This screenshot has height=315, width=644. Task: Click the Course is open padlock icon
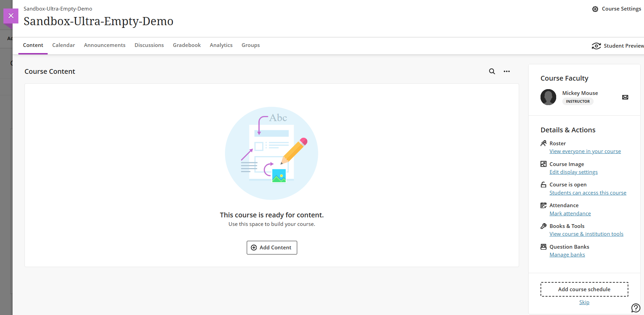click(x=544, y=185)
